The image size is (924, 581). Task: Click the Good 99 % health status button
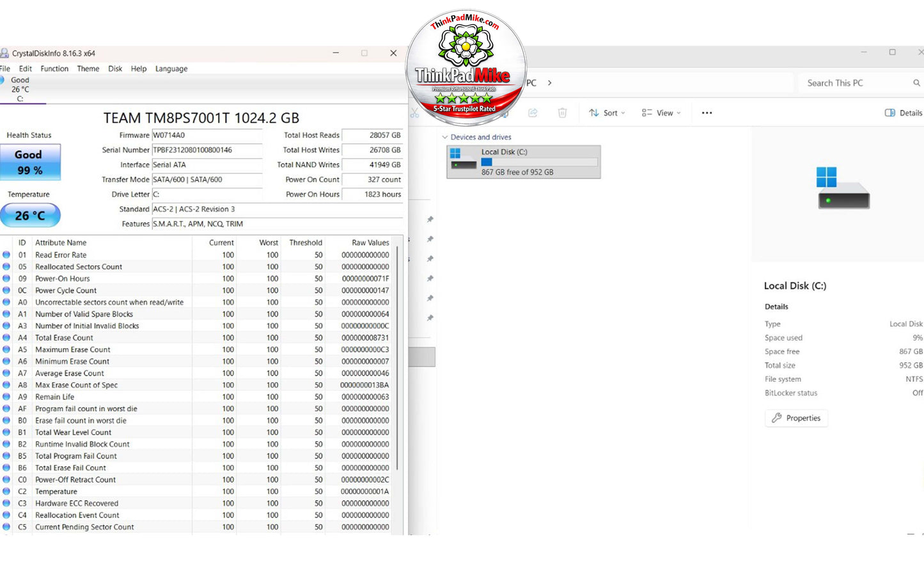[x=30, y=162]
